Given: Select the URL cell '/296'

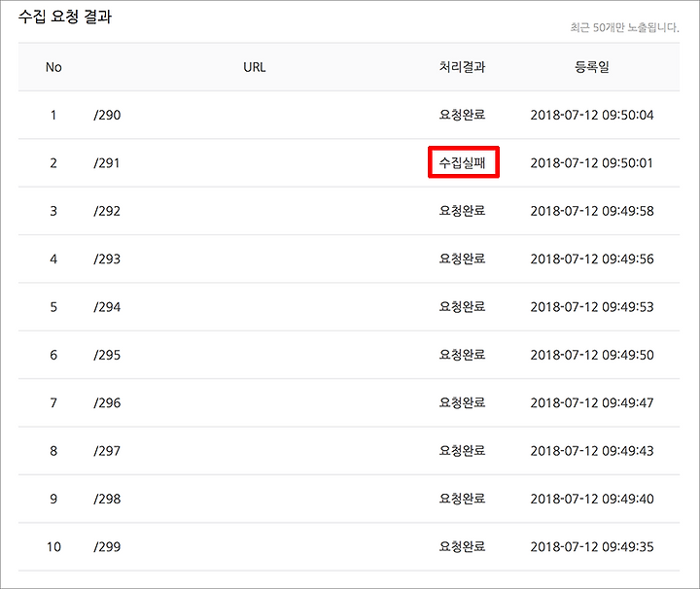Looking at the screenshot, I should pyautogui.click(x=107, y=403).
